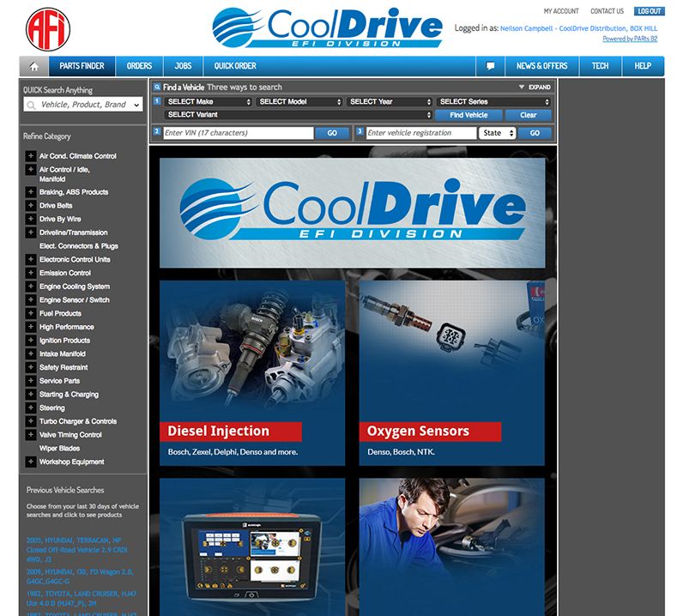
Task: Click the Clear button
Action: click(x=528, y=115)
